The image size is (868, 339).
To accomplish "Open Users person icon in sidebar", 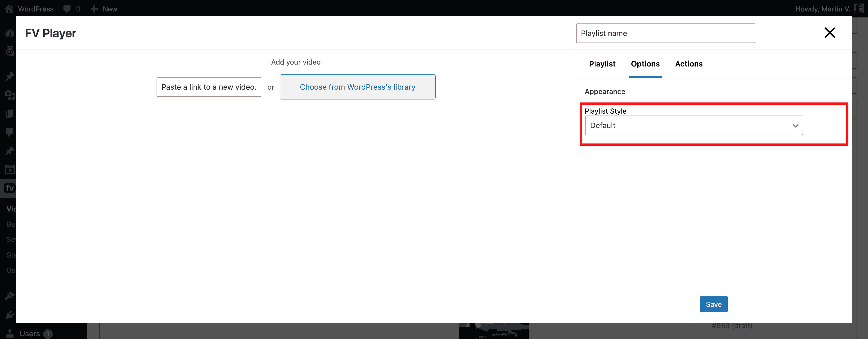I will click(x=10, y=333).
